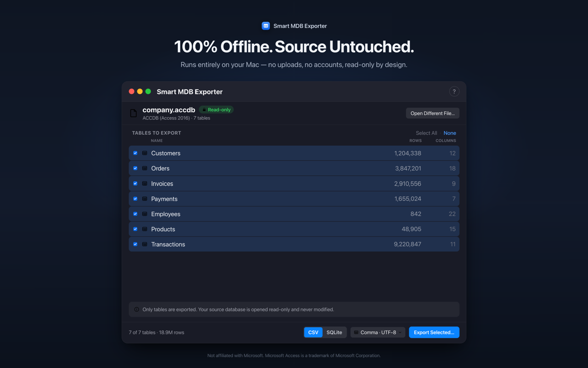Click the Read-only status badge
Screen dimensions: 588x368
(216, 110)
